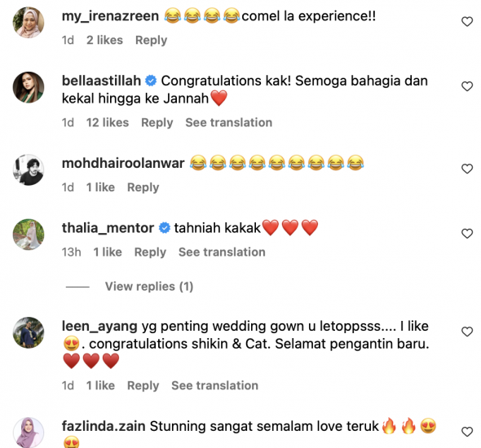
Task: Tap the heart next to fazlinda.zain's comment
Action: pos(467,432)
